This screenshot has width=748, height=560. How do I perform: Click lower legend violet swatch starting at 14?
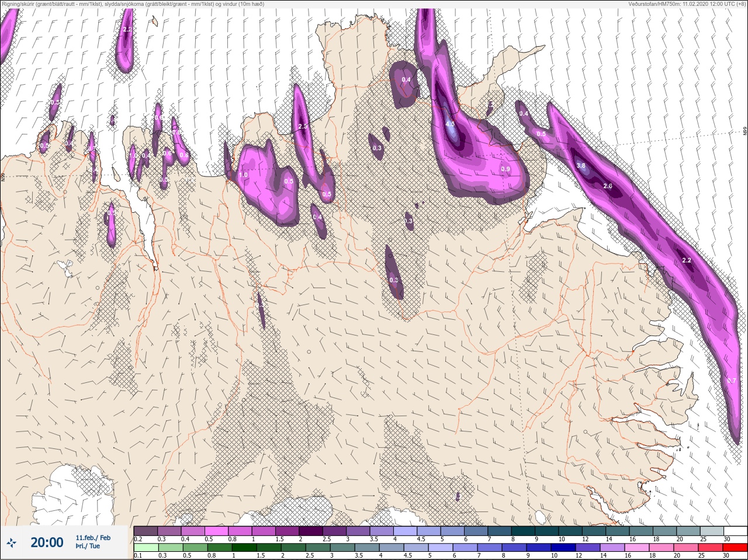612,548
